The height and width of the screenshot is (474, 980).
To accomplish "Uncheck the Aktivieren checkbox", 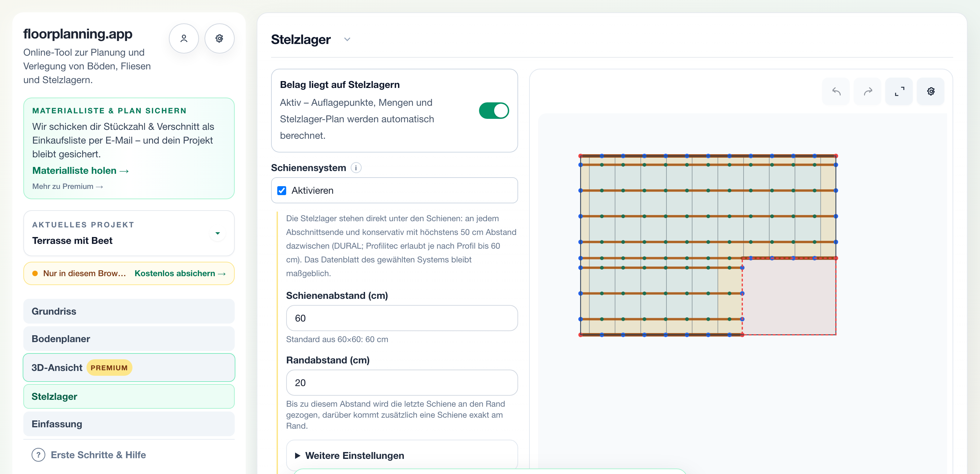I will click(282, 190).
